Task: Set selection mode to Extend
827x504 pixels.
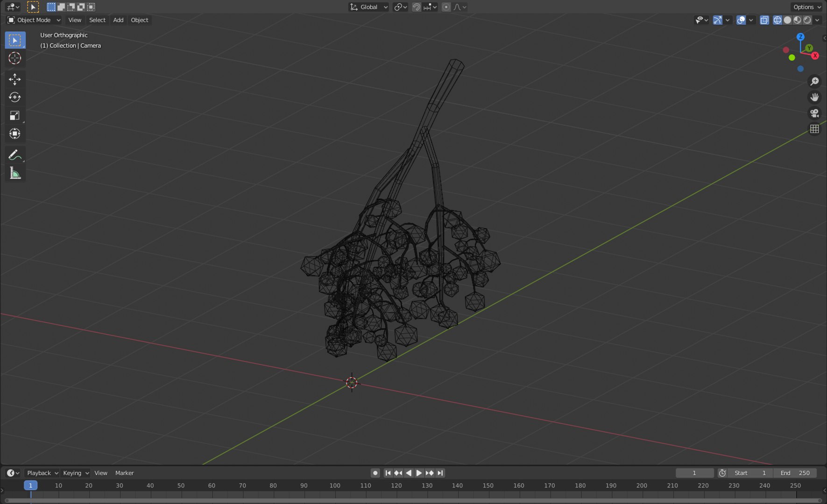Action: [x=61, y=7]
